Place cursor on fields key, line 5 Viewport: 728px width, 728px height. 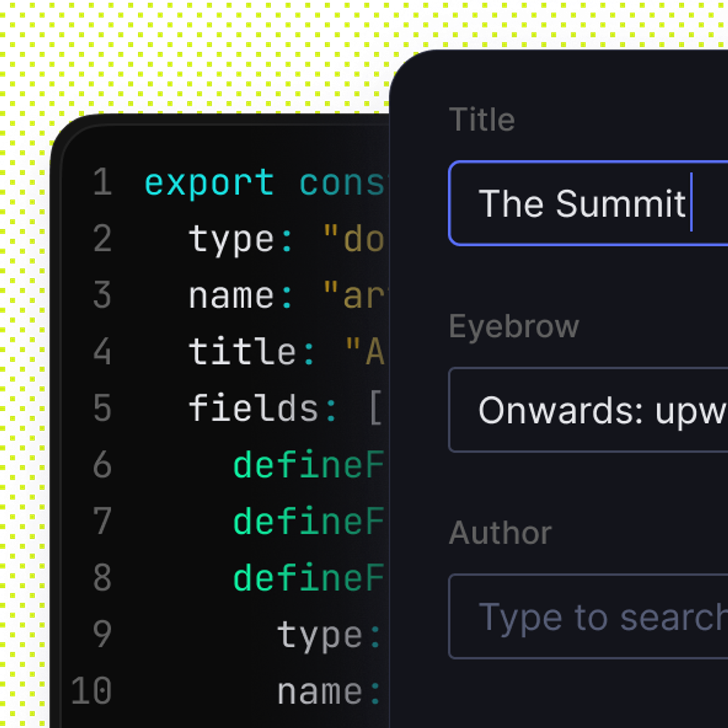tap(254, 408)
